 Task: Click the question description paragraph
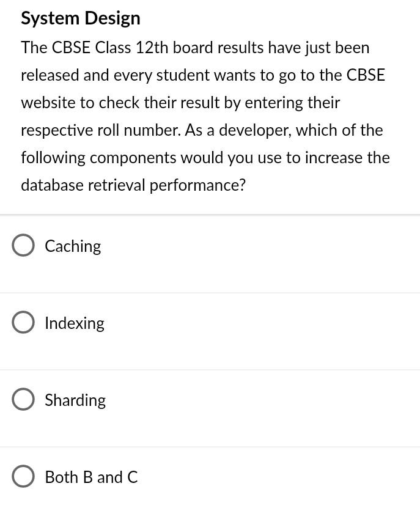click(205, 116)
